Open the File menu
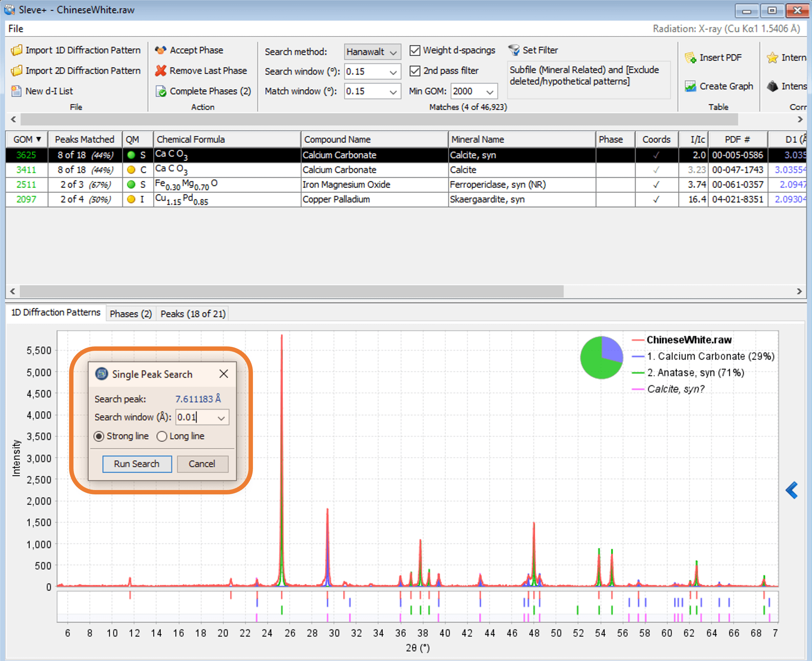 tap(15, 28)
